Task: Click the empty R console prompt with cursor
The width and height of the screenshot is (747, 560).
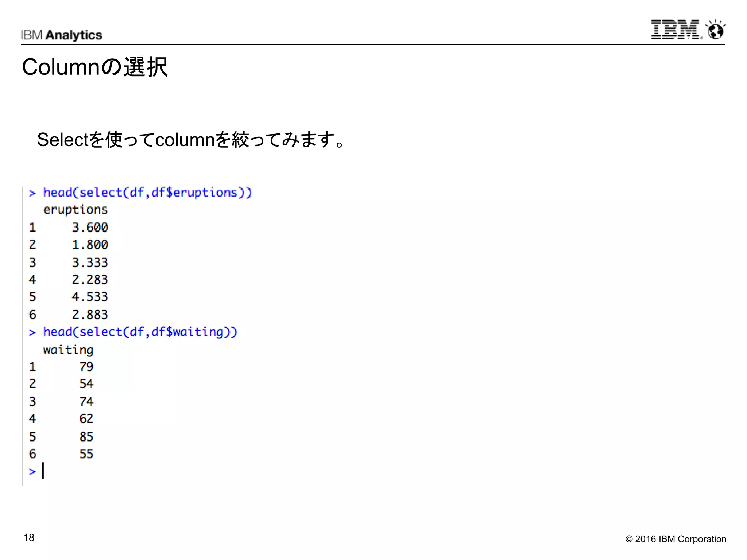Action: click(x=36, y=471)
